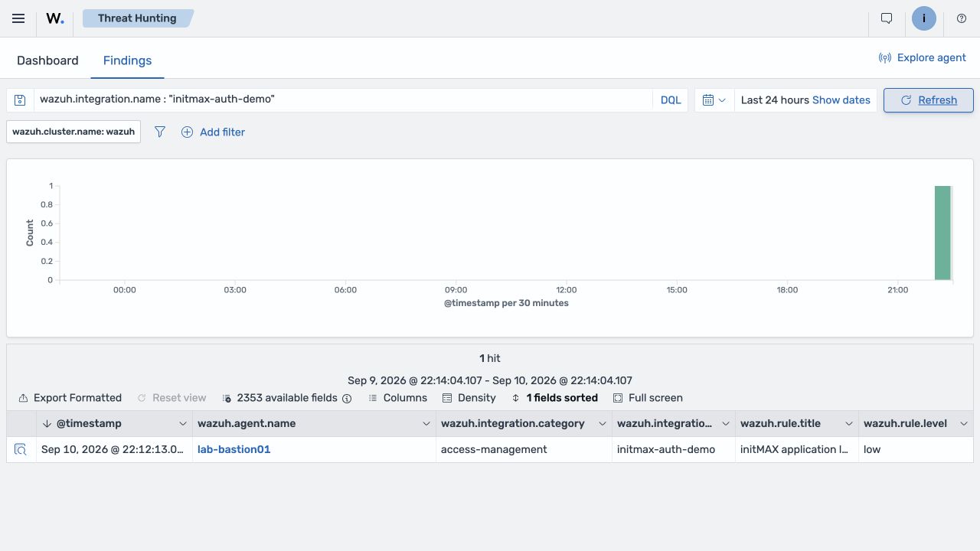This screenshot has width=980, height=551.
Task: Open the hamburger navigation menu
Action: (18, 18)
